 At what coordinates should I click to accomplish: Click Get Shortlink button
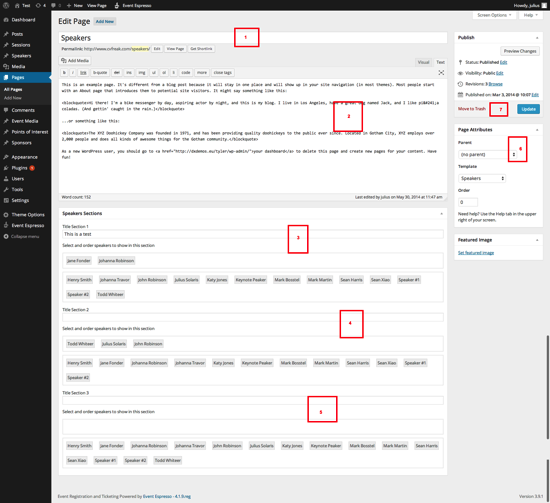[201, 49]
